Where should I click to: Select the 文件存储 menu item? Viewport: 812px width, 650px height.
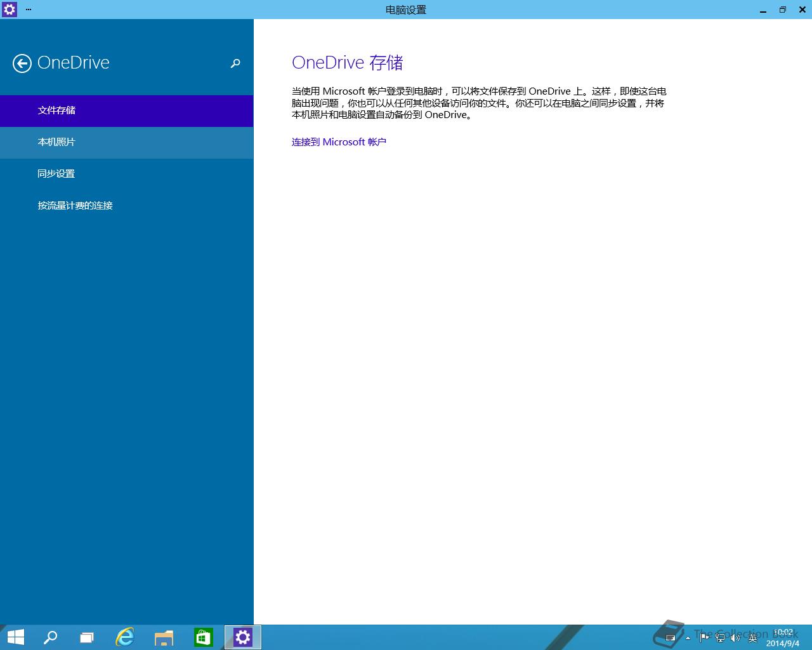point(127,110)
